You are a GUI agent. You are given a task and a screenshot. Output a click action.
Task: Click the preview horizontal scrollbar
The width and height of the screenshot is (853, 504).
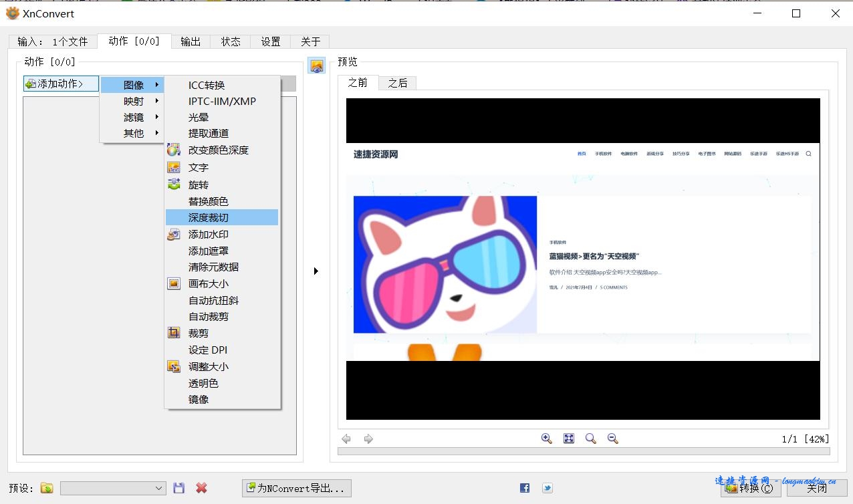click(x=584, y=452)
